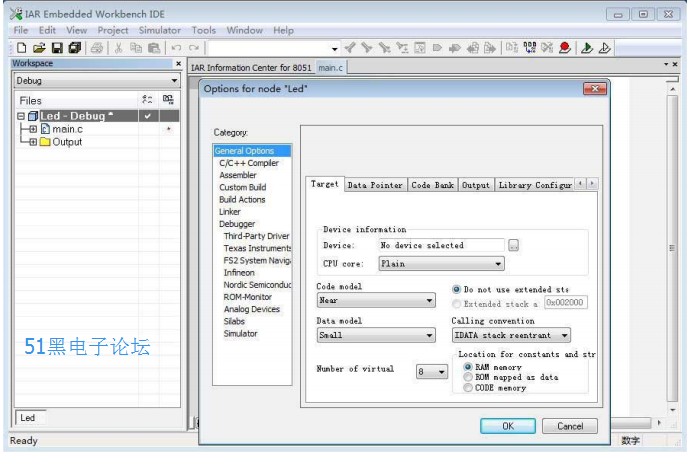Select RAM memory for constants

(468, 367)
